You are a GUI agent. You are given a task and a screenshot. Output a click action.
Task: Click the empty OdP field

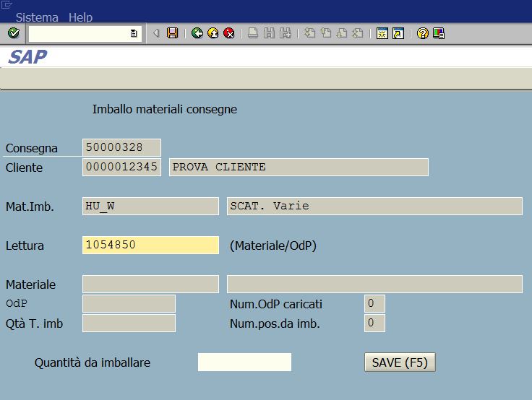(129, 303)
